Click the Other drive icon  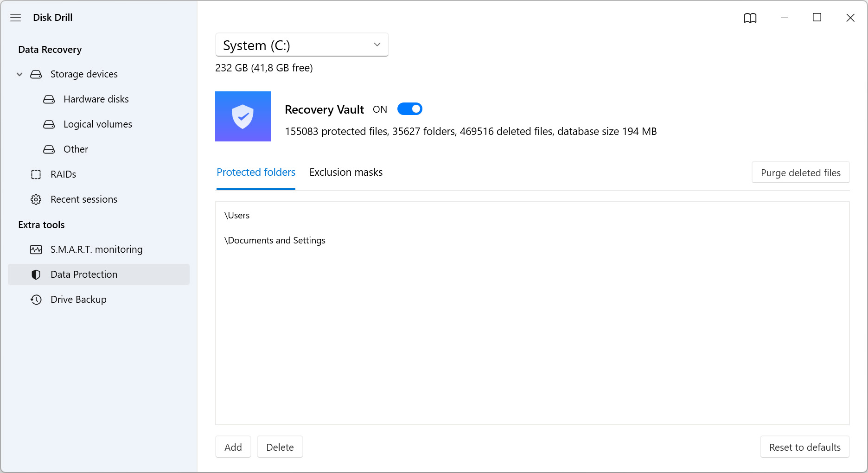click(x=49, y=149)
